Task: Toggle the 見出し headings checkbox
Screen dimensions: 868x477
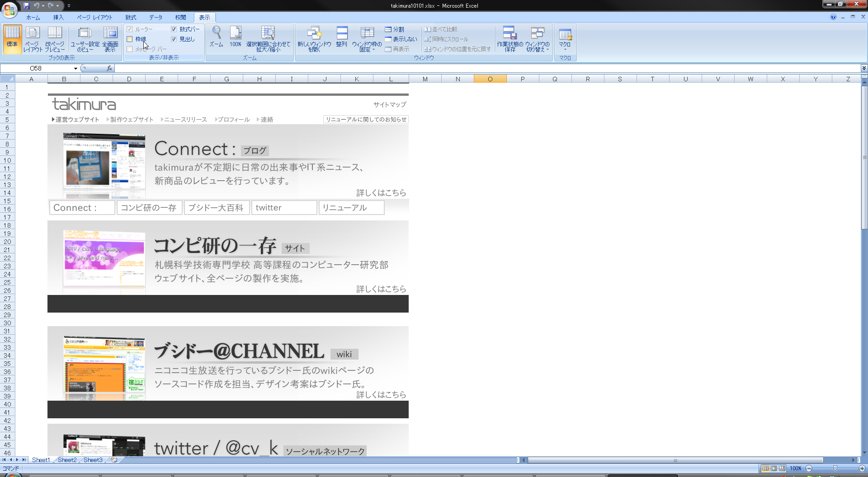Action: (x=174, y=39)
